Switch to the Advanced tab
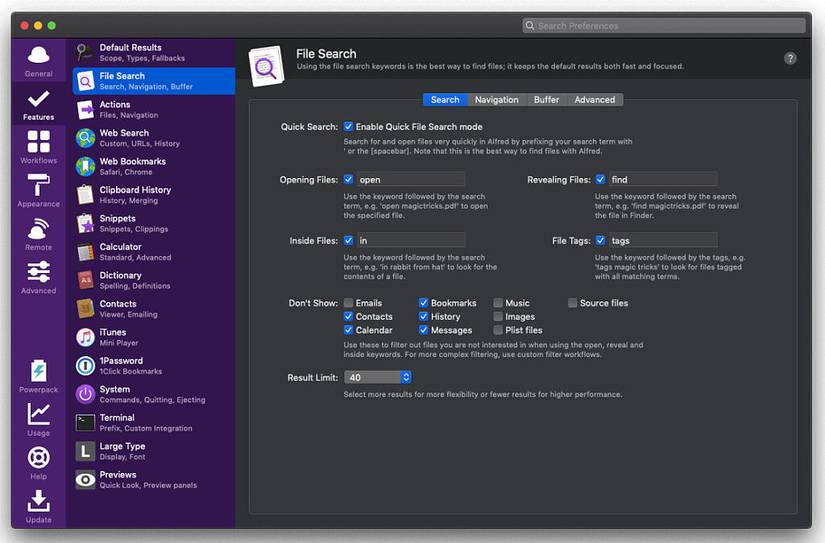Image resolution: width=825 pixels, height=543 pixels. point(595,99)
